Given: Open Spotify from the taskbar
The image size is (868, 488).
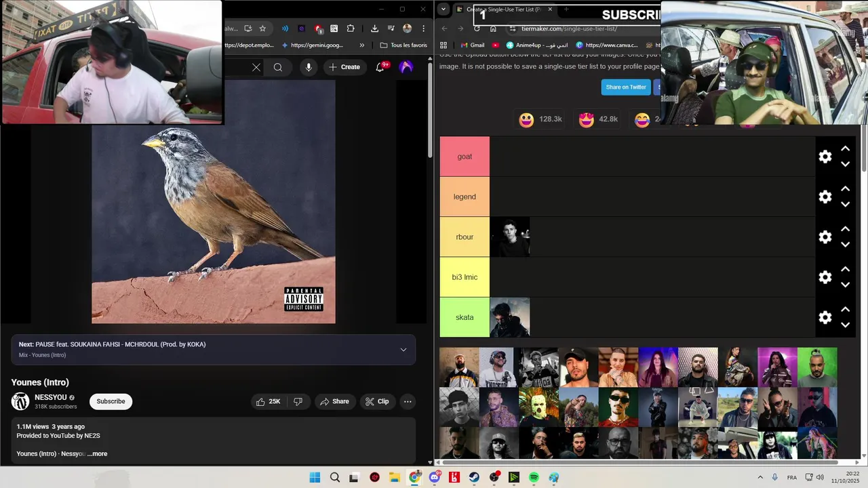Looking at the screenshot, I should 534,477.
